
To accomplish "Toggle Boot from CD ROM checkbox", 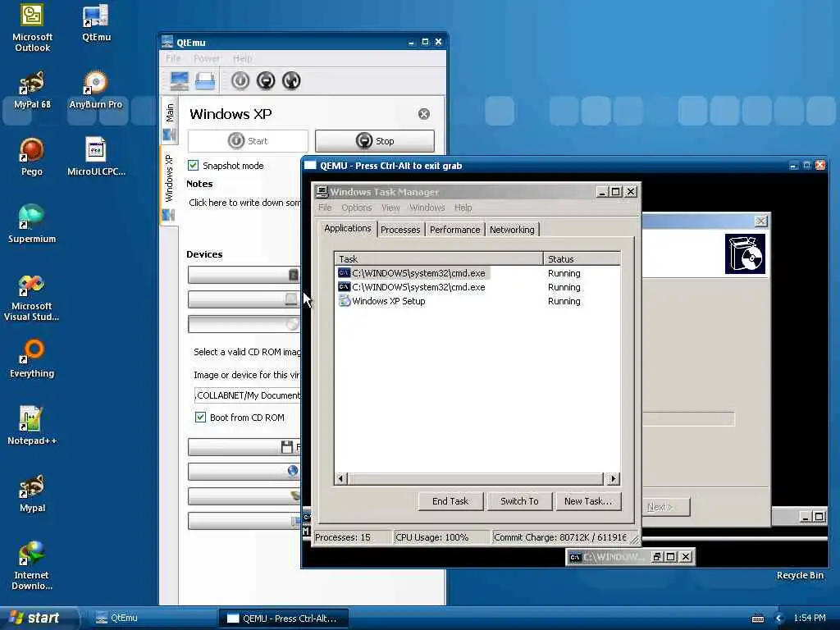I will coord(200,418).
